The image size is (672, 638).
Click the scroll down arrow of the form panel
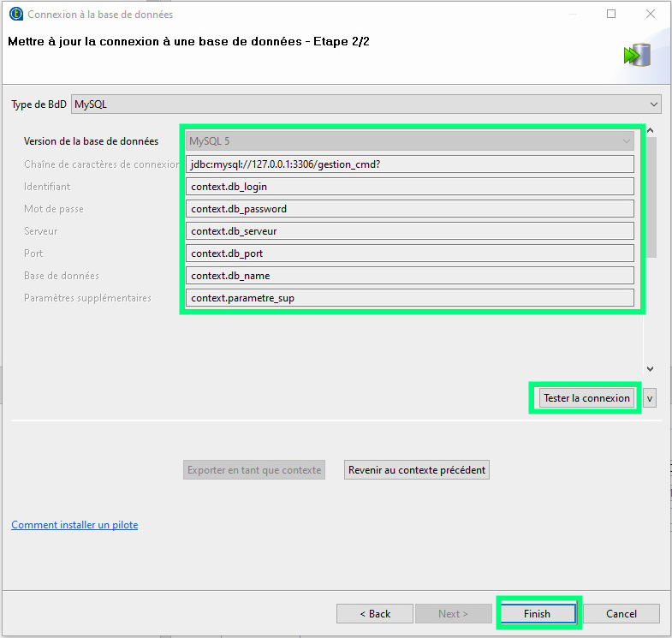click(x=650, y=369)
